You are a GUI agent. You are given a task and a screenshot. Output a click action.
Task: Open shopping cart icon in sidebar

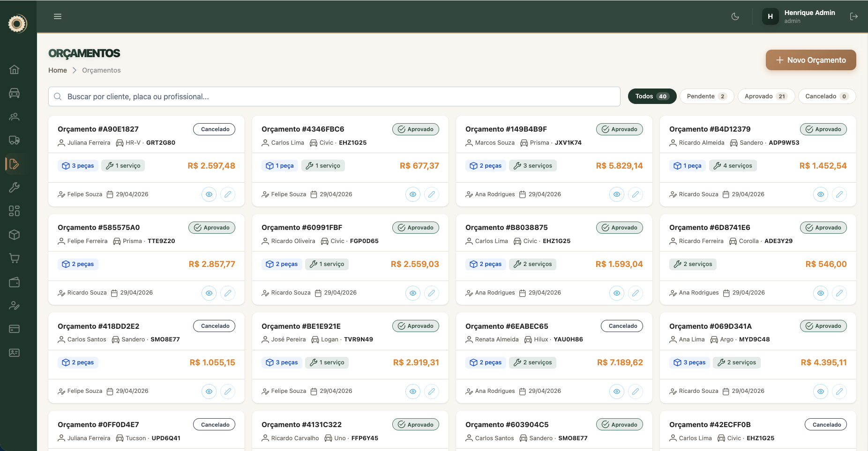click(15, 258)
